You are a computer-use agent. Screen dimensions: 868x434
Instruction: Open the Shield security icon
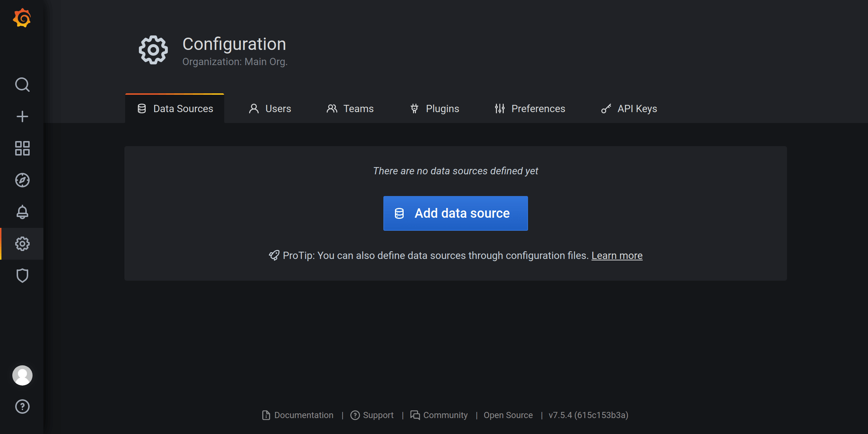(x=22, y=276)
